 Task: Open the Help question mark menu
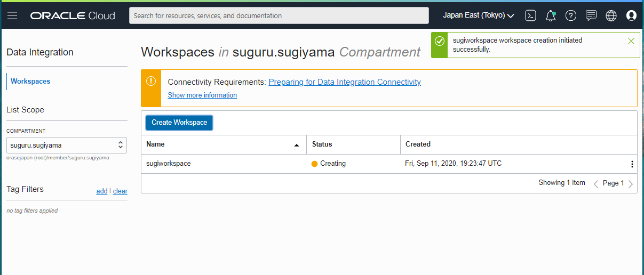tap(571, 15)
